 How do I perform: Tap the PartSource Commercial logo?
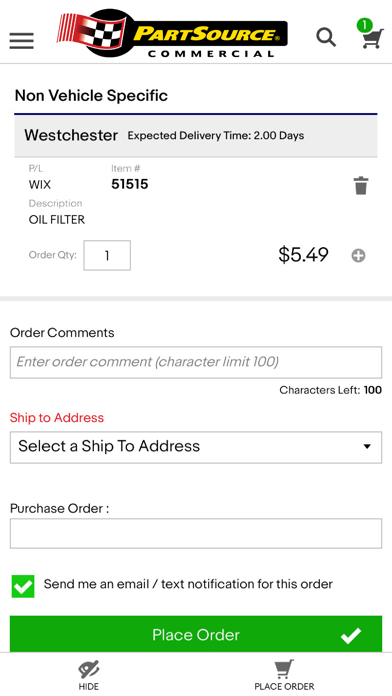tap(172, 33)
